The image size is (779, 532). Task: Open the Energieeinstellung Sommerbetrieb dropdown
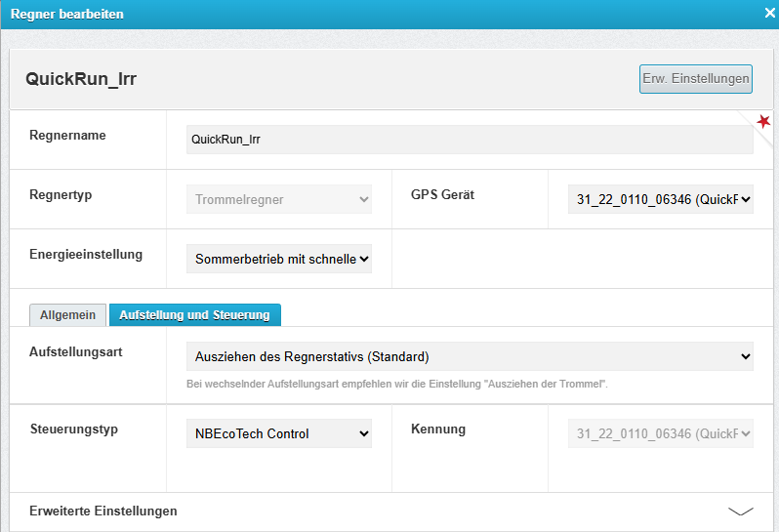click(x=278, y=259)
